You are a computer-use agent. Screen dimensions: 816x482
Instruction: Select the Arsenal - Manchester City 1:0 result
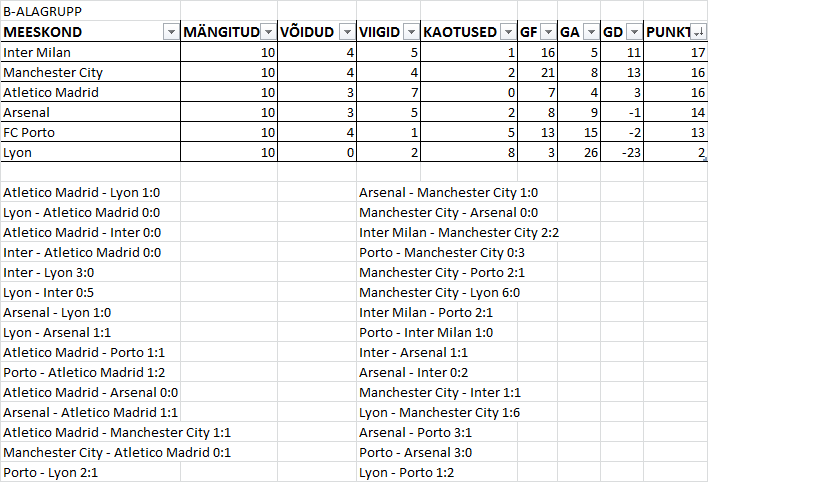click(x=449, y=193)
